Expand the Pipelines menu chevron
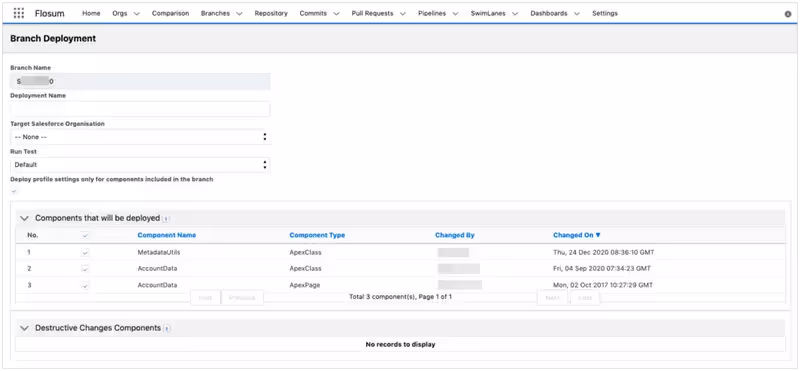The image size is (800, 371). (455, 14)
